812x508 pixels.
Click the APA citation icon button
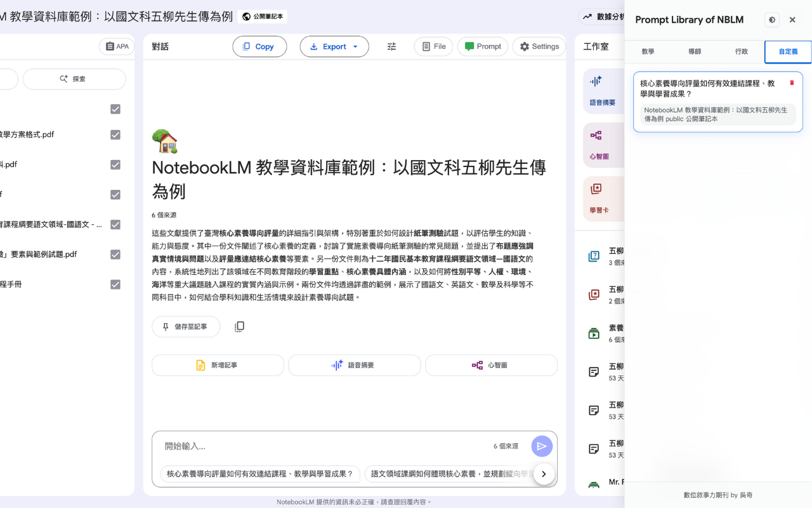pos(117,46)
